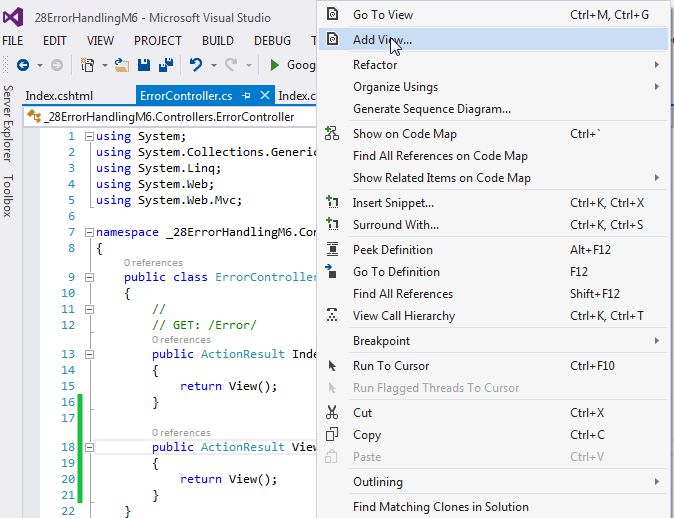The height and width of the screenshot is (518, 674).
Task: Click the green Start debugging arrow
Action: [274, 65]
